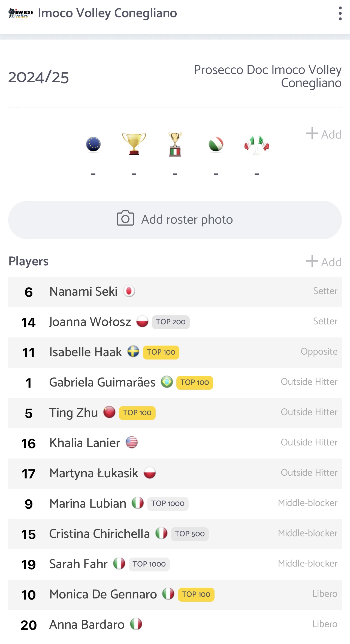This screenshot has width=350, height=644.
Task: Click Isabelle Haak's TOP 100 badge
Action: pyautogui.click(x=161, y=352)
